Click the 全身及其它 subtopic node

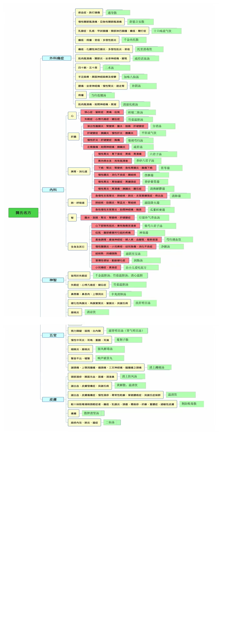click(x=78, y=247)
